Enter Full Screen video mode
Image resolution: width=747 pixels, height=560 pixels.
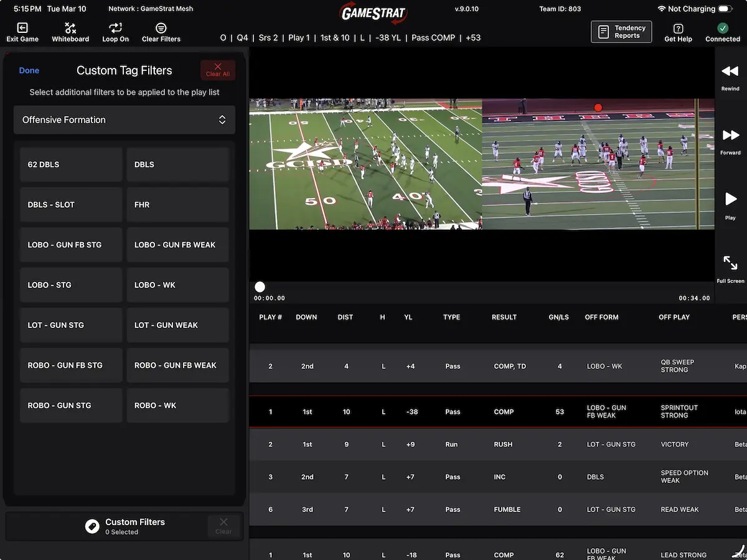click(730, 263)
